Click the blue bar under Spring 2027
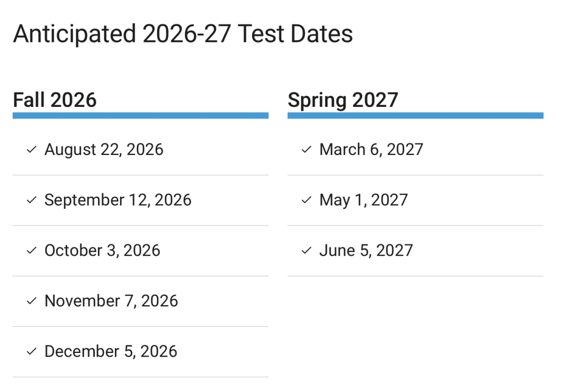This screenshot has height=392, width=572. [415, 115]
